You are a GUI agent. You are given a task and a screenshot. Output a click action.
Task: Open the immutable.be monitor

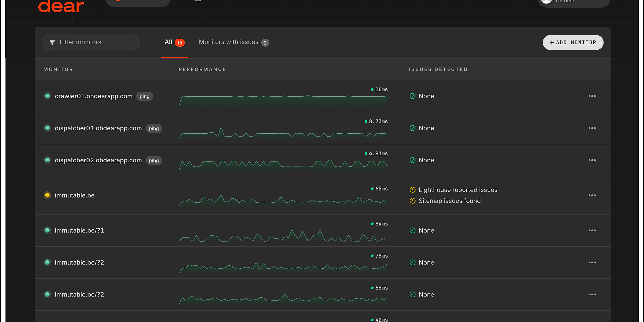pos(75,195)
